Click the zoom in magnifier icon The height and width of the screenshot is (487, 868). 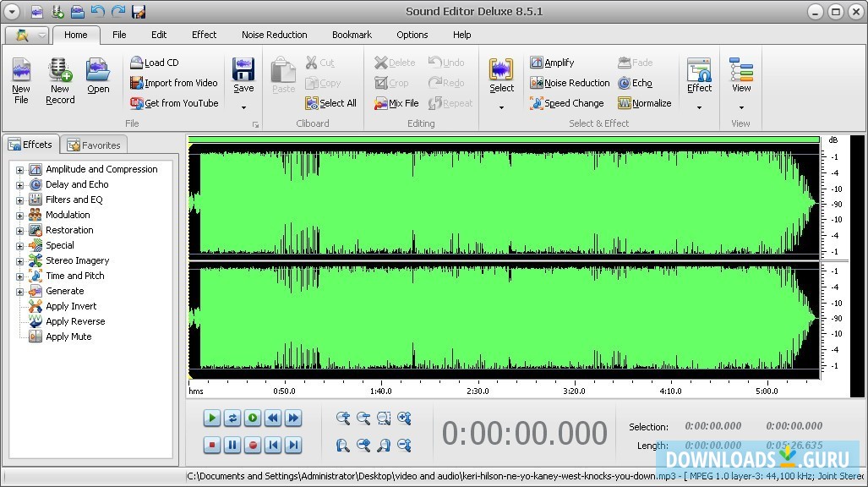[x=343, y=418]
